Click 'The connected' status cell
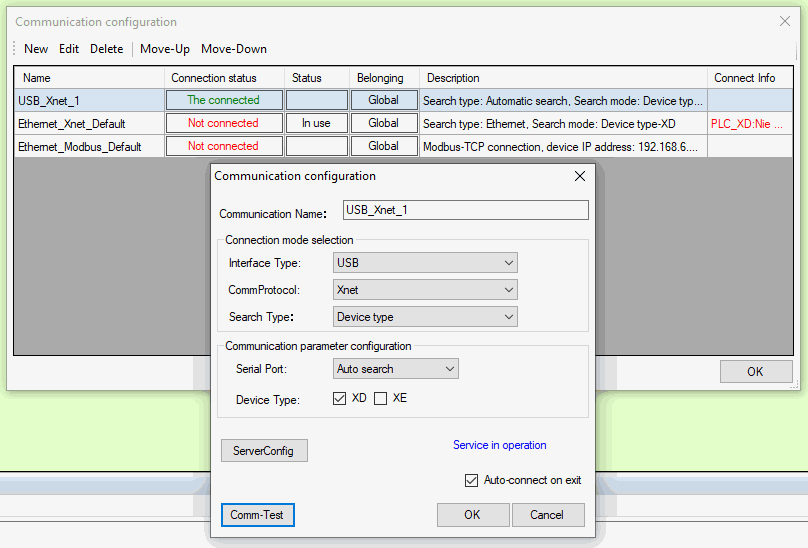The width and height of the screenshot is (808, 548). pos(224,100)
